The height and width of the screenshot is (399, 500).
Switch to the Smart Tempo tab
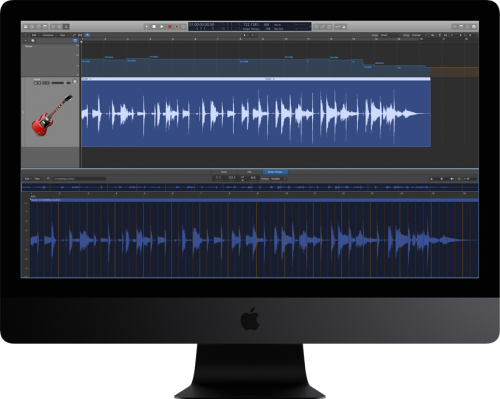click(275, 172)
